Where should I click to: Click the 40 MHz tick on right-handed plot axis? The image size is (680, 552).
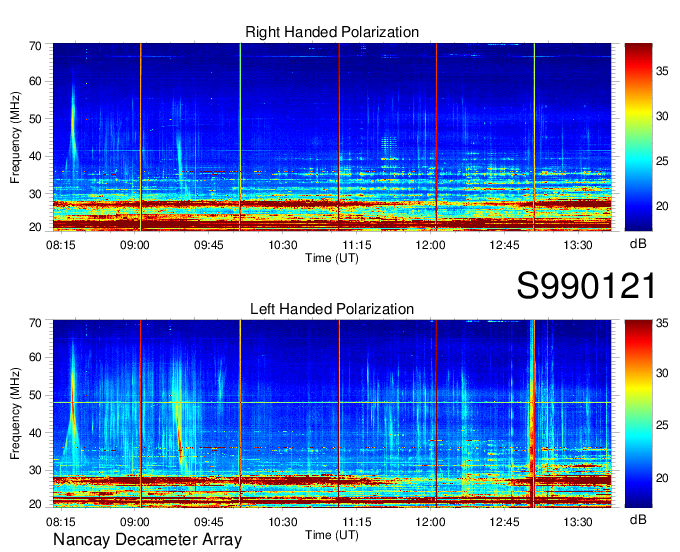tap(35, 156)
